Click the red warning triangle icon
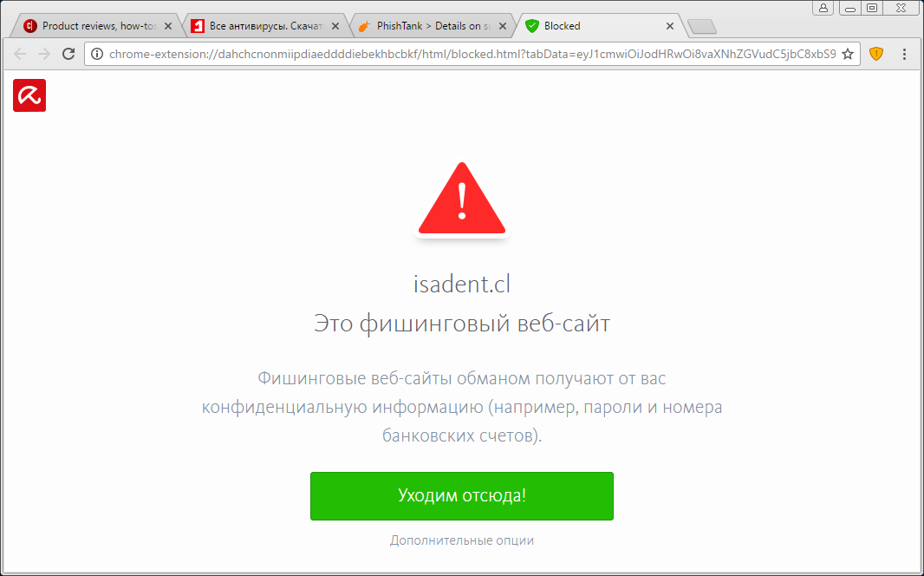 (x=462, y=199)
